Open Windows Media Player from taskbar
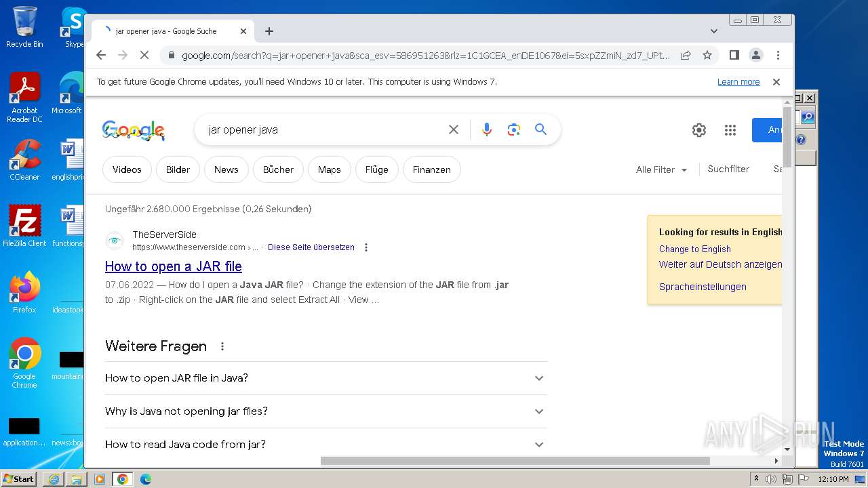 (100, 479)
